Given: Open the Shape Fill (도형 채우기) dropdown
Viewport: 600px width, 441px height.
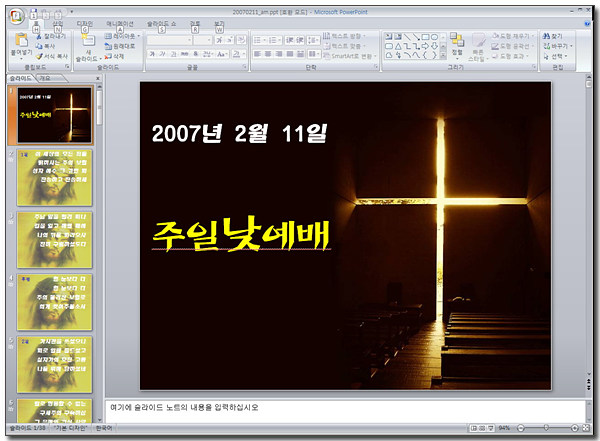Looking at the screenshot, I should click(x=512, y=36).
